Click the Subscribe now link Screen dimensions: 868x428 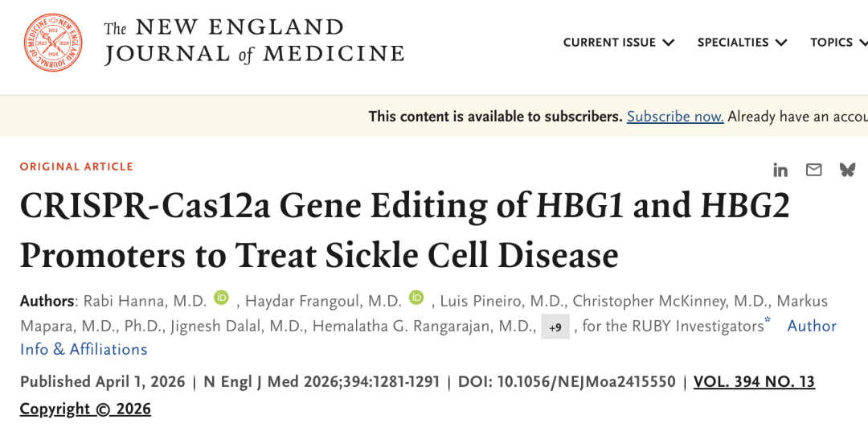675,117
